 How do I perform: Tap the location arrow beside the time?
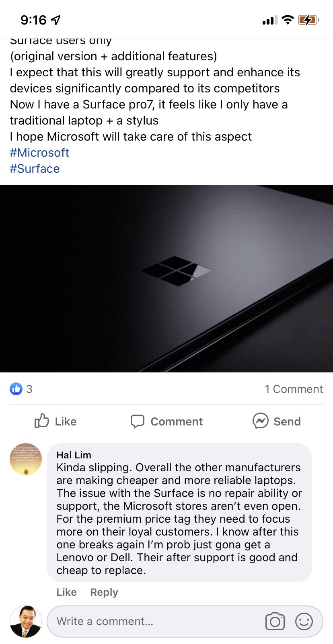(x=55, y=20)
